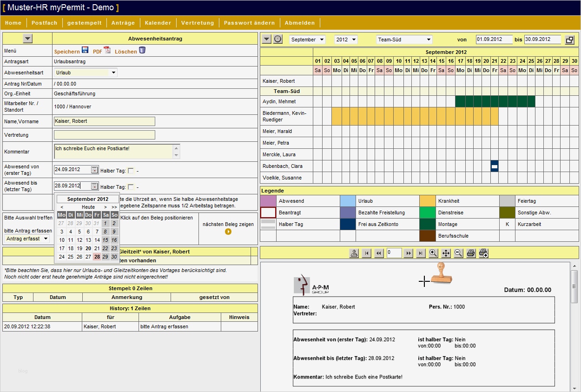This screenshot has height=392, width=581.
Task: Click the print icon in document toolbar
Action: [x=471, y=253]
